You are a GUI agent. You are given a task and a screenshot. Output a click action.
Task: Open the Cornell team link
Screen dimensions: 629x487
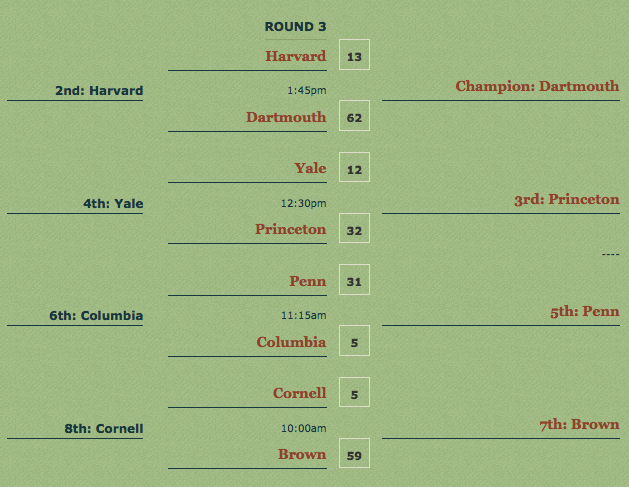click(300, 393)
